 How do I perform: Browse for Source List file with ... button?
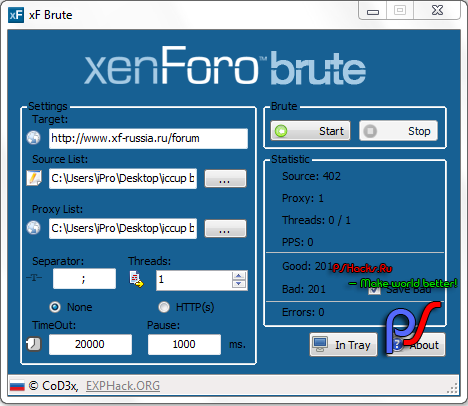coord(225,179)
